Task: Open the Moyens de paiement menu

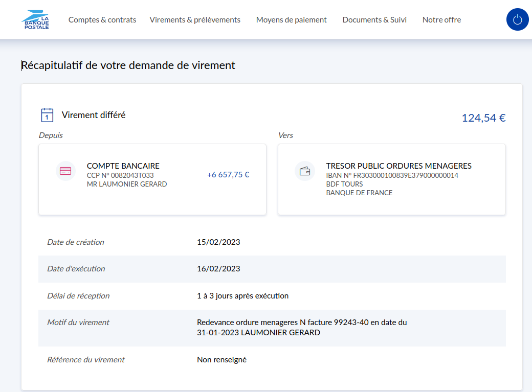Action: pos(291,20)
